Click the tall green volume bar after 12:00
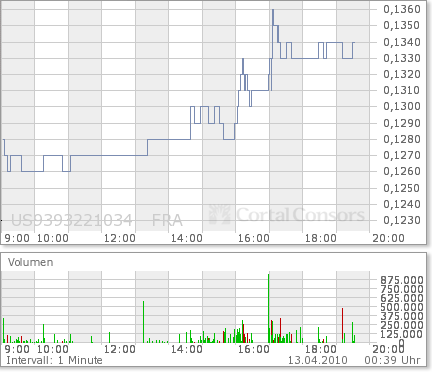Image resolution: width=432 pixels, height=372 pixels. tap(143, 322)
